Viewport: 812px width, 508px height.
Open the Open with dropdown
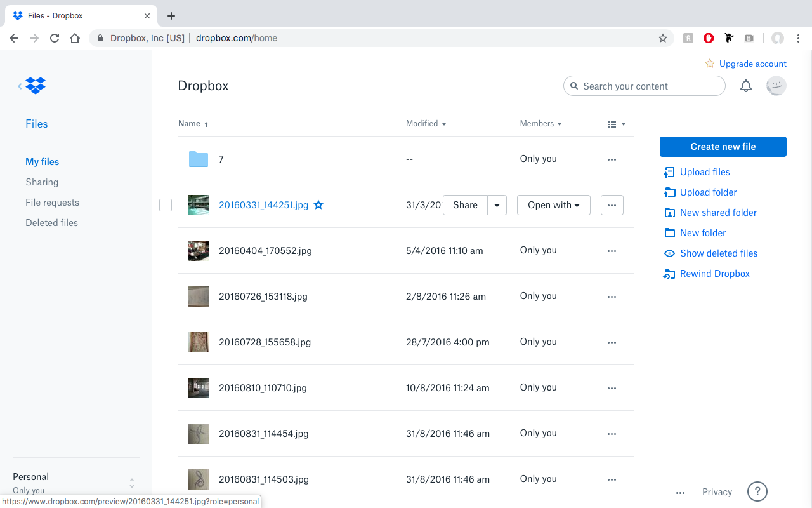553,205
